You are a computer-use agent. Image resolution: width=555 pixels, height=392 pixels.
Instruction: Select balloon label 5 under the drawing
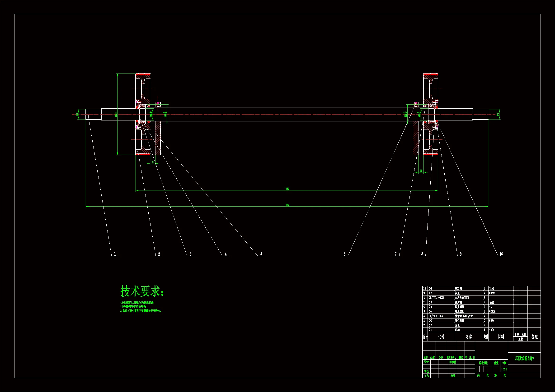261,254
